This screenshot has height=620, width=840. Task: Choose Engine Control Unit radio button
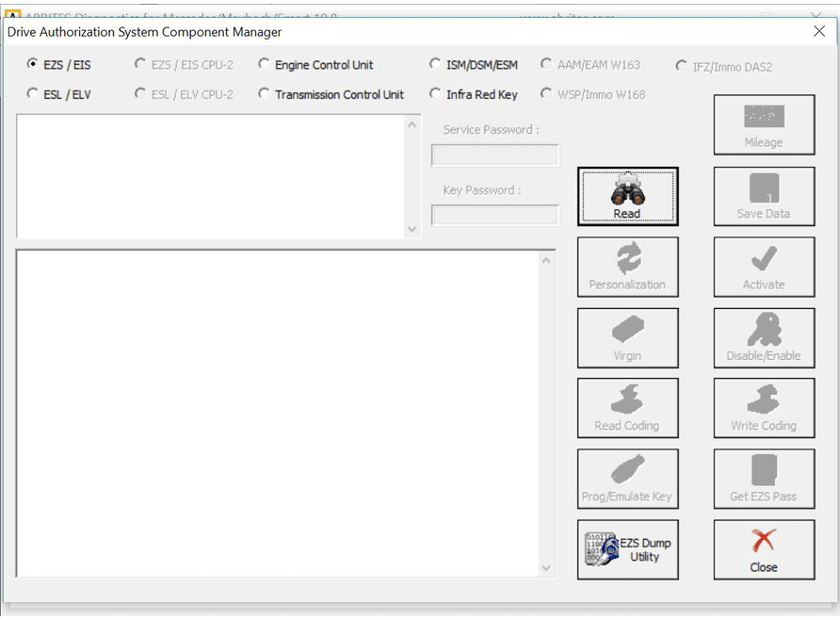[264, 65]
